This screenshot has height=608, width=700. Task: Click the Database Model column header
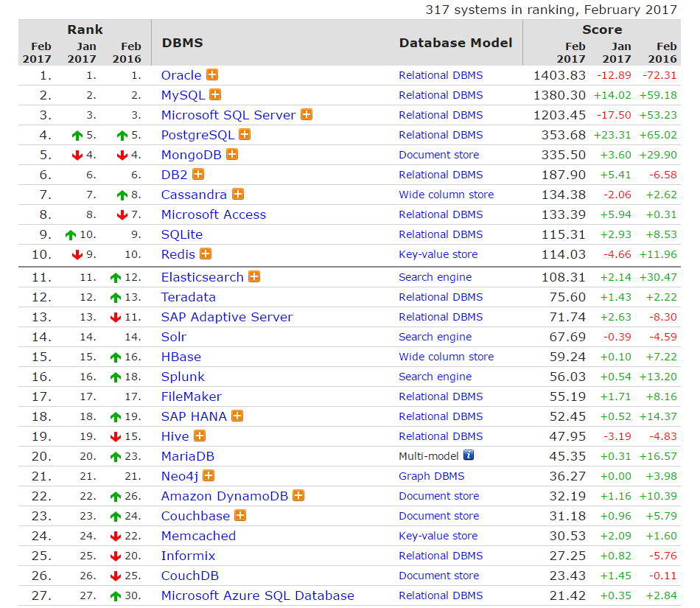click(455, 43)
